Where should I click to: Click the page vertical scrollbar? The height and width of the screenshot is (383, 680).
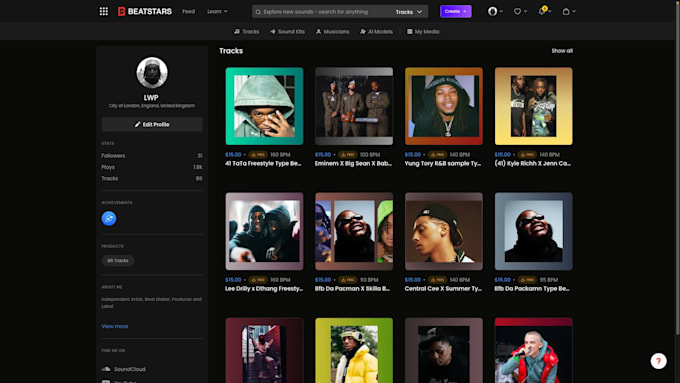coord(677,167)
